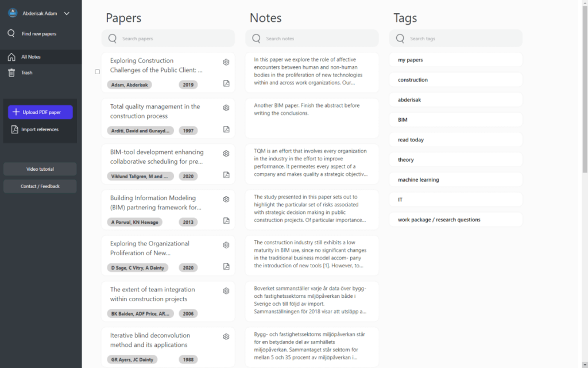588x368 pixels.
Task: Open note starting 'TQM is an effort'
Action: coord(312,164)
